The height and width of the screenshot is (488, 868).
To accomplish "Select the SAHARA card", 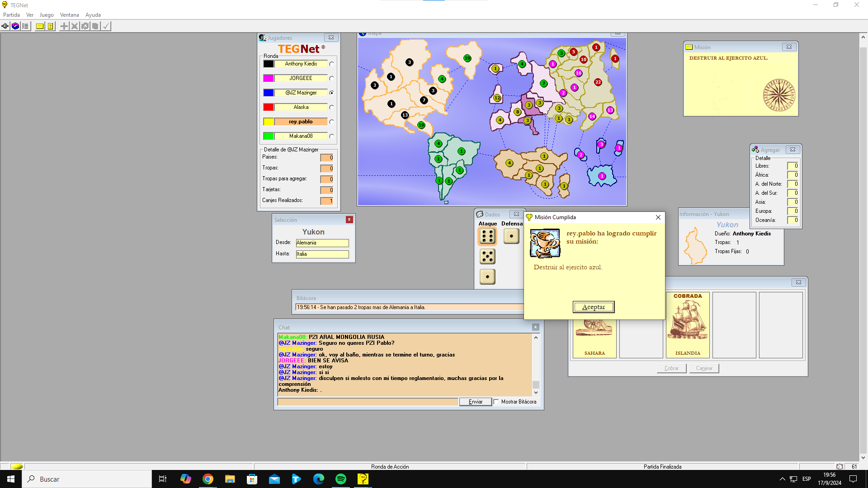I will pos(594,338).
